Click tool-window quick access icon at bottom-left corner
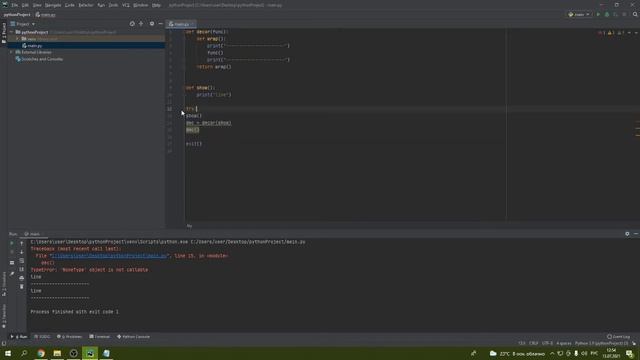 [x=4, y=343]
